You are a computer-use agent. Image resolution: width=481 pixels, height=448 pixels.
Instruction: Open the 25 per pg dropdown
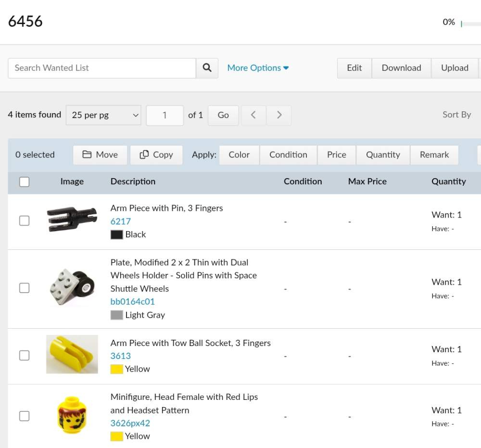pos(103,115)
